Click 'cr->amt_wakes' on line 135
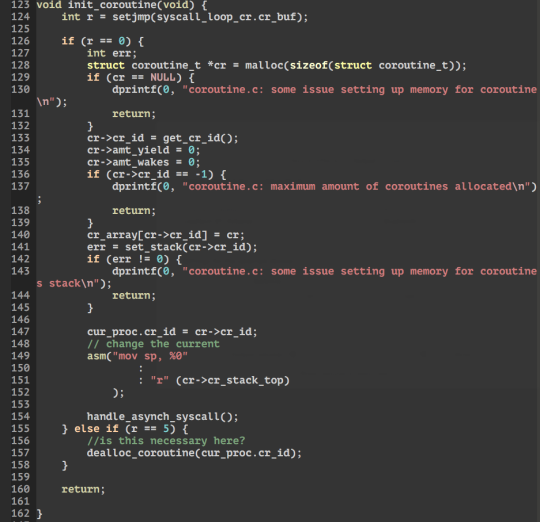 coord(128,162)
